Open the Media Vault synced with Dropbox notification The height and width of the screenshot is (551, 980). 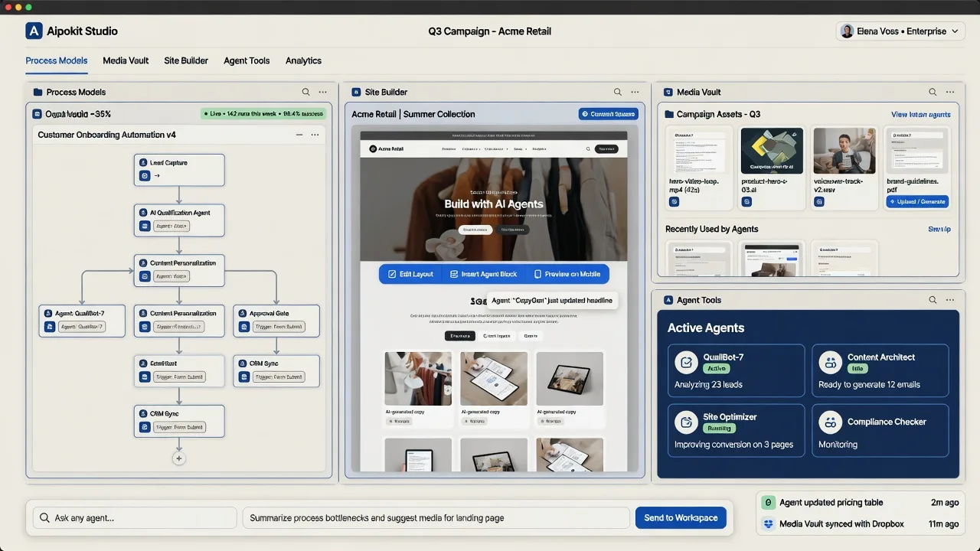[861, 524]
